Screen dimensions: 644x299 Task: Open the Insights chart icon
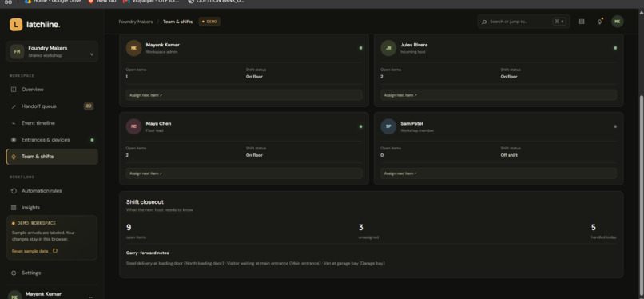pos(14,208)
